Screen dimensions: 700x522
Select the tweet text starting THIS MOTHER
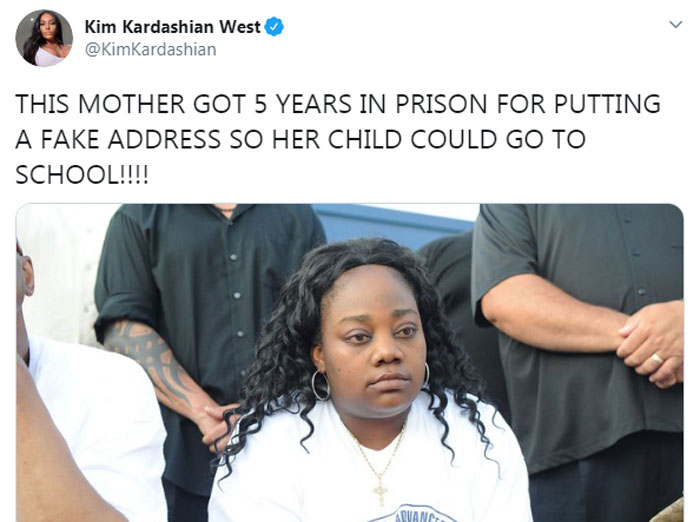338,139
